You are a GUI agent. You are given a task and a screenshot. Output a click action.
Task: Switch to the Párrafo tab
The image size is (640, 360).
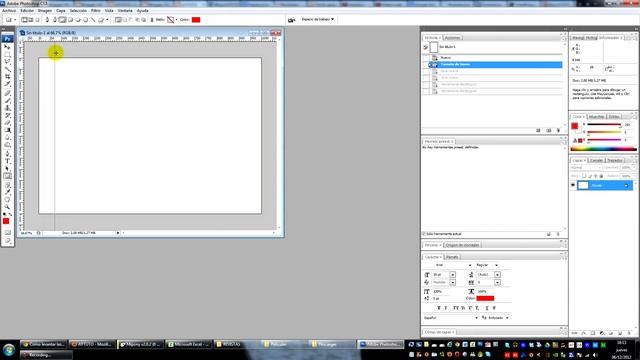tap(452, 257)
